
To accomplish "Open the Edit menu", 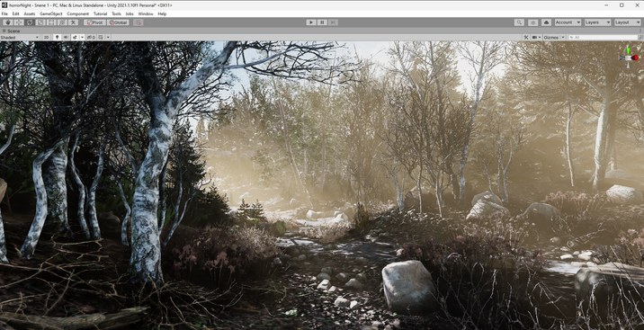I will point(15,14).
